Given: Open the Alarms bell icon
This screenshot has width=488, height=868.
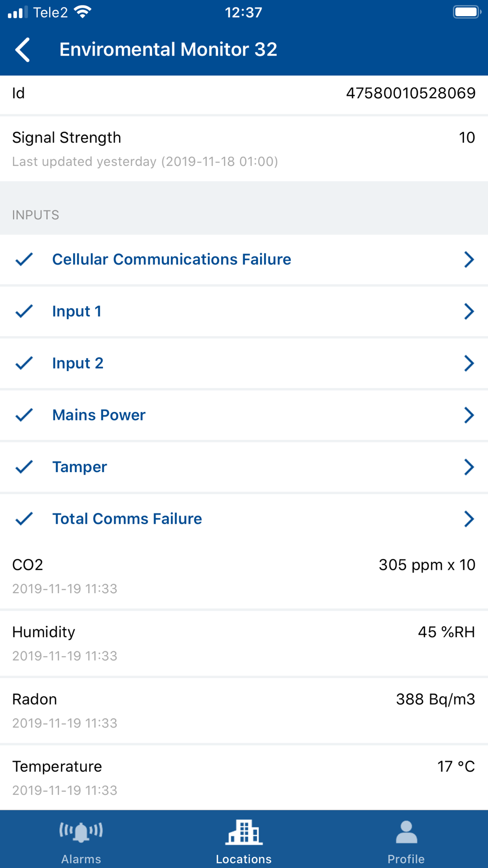Looking at the screenshot, I should [x=81, y=832].
